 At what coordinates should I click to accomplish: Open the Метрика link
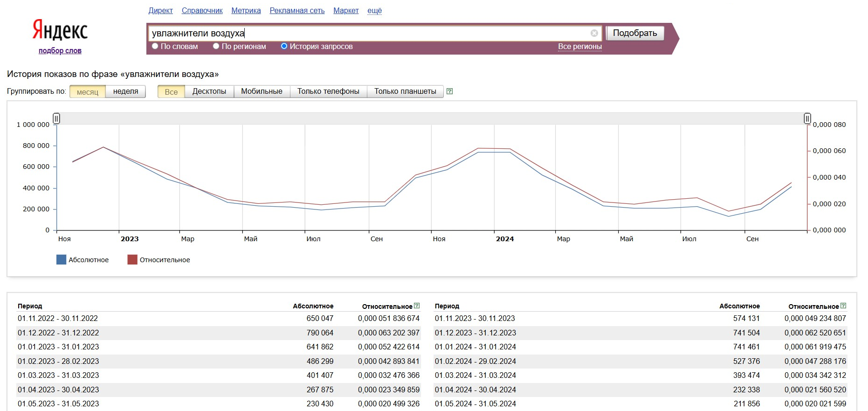click(x=246, y=11)
